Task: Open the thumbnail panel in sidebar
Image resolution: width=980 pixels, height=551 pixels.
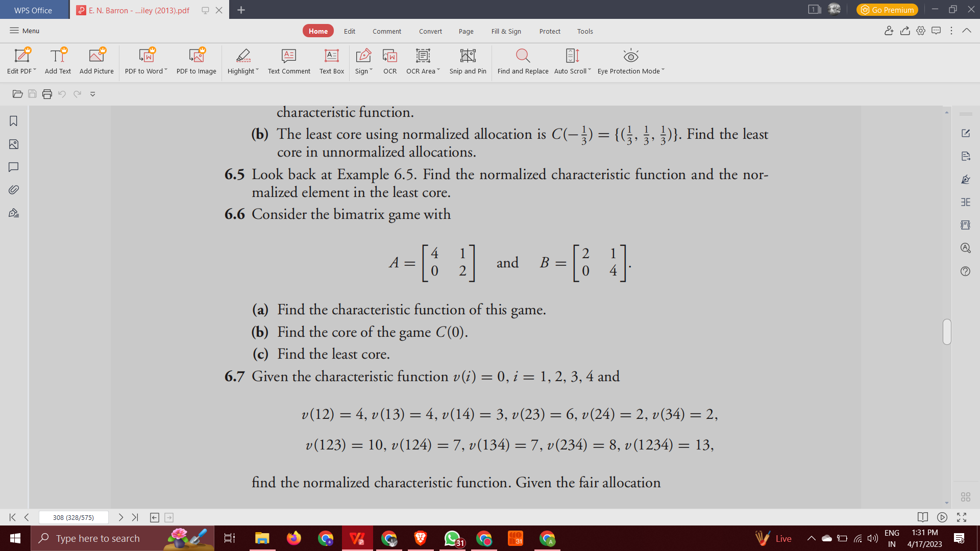Action: (x=14, y=144)
